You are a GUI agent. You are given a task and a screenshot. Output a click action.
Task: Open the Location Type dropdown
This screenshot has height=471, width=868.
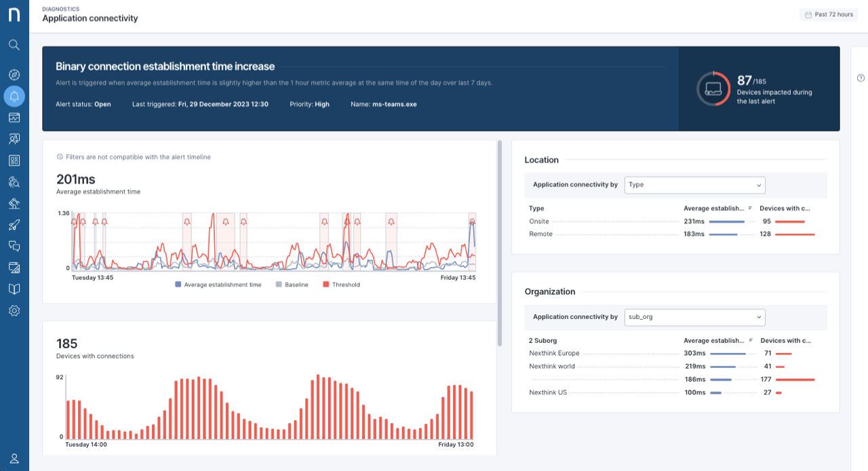[x=694, y=185]
